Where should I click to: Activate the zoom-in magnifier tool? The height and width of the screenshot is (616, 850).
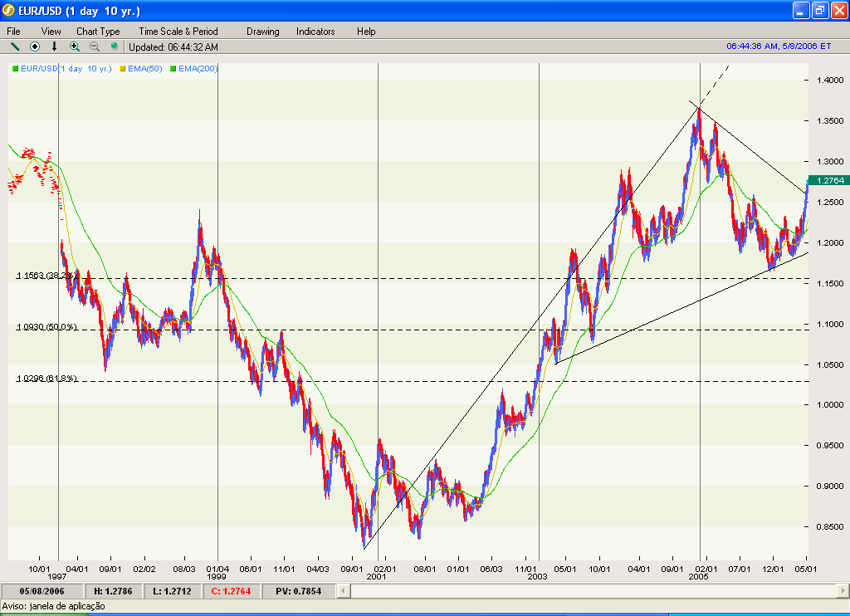click(74, 46)
